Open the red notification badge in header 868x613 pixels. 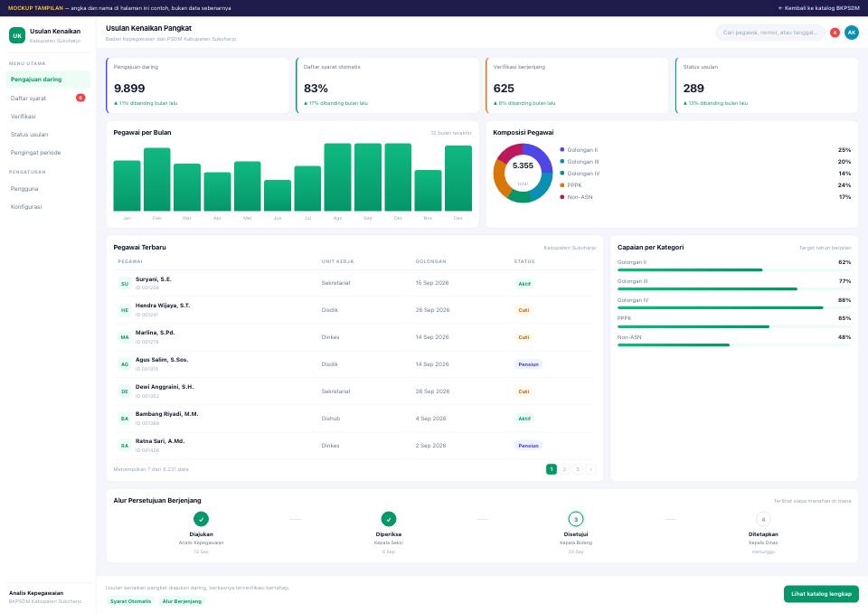tap(835, 33)
